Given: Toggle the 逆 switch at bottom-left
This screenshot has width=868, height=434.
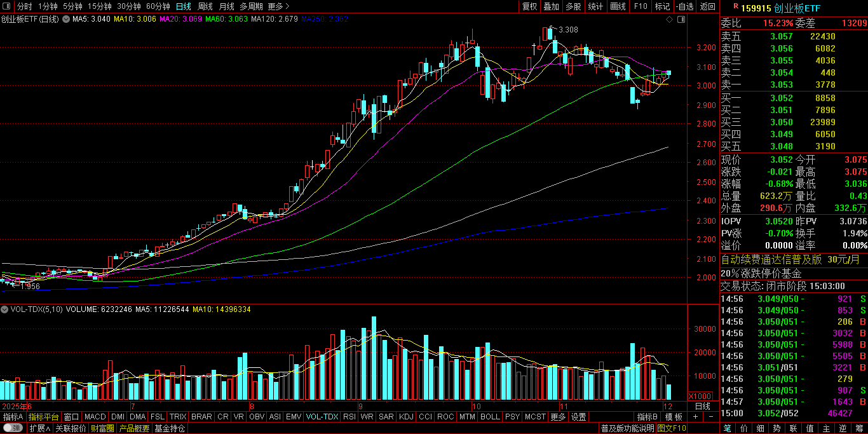Looking at the screenshot, I should point(13,428).
